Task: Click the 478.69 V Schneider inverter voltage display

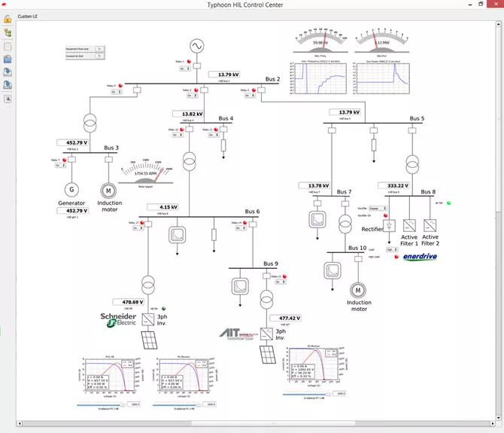Action: [x=129, y=302]
